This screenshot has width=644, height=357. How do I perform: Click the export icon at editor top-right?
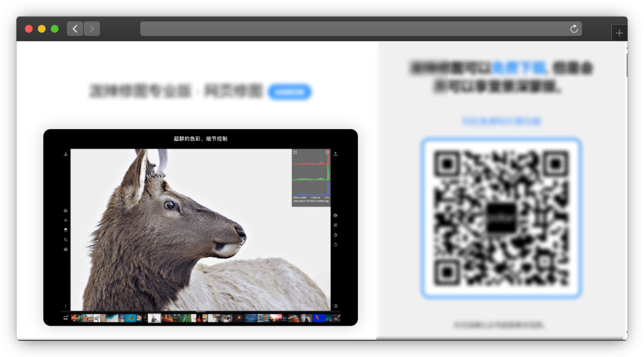(335, 154)
